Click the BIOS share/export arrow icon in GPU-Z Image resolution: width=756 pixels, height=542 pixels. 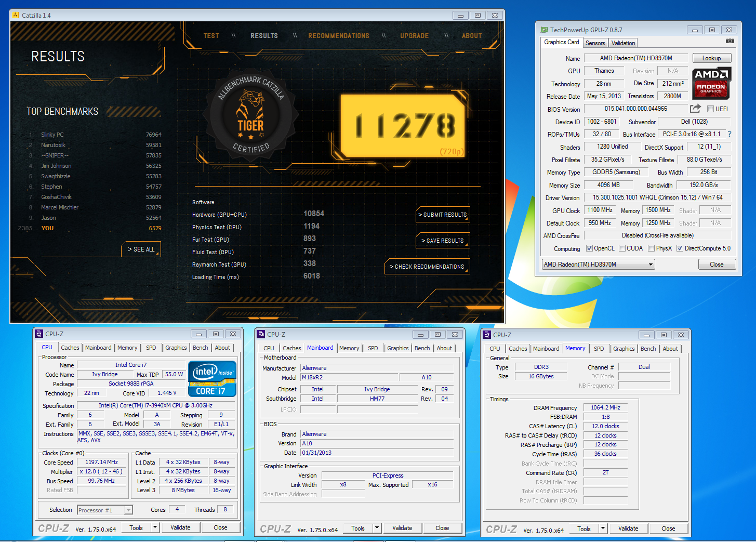(695, 109)
